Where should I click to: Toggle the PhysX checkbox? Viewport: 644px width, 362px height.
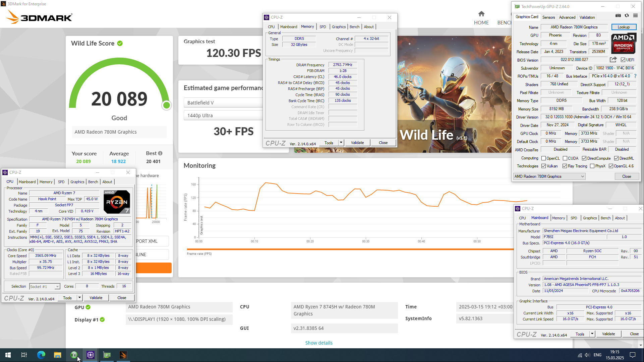click(x=592, y=166)
